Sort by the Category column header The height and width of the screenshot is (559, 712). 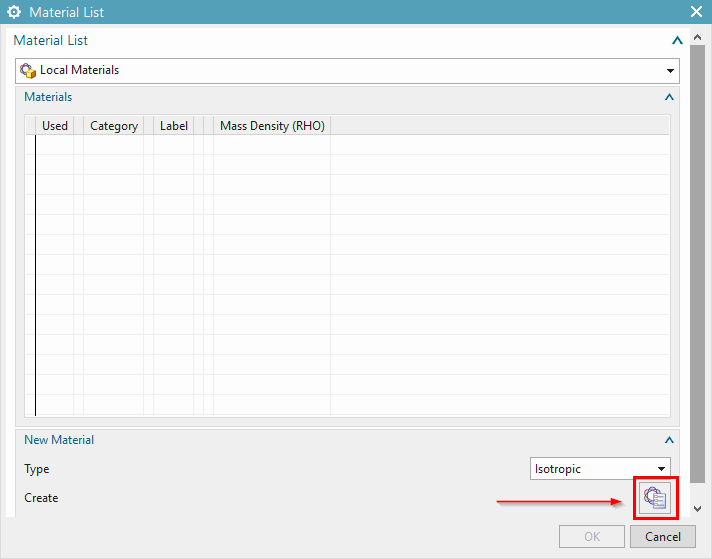(114, 126)
